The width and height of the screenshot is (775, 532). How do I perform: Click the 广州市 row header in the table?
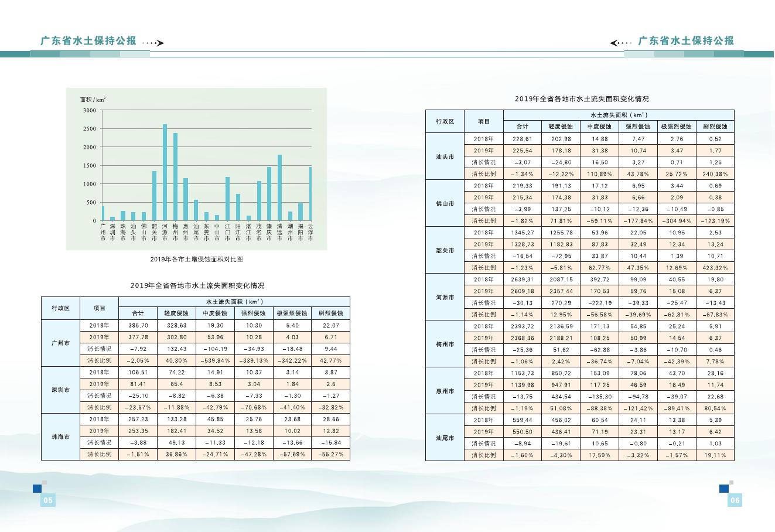pos(60,343)
